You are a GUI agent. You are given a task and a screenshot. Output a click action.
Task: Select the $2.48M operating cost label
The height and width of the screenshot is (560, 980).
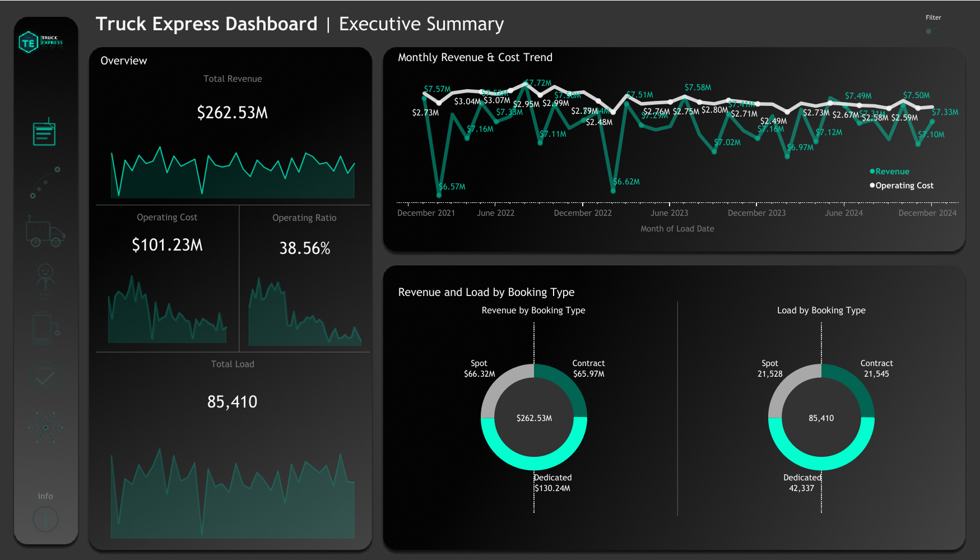tap(599, 122)
